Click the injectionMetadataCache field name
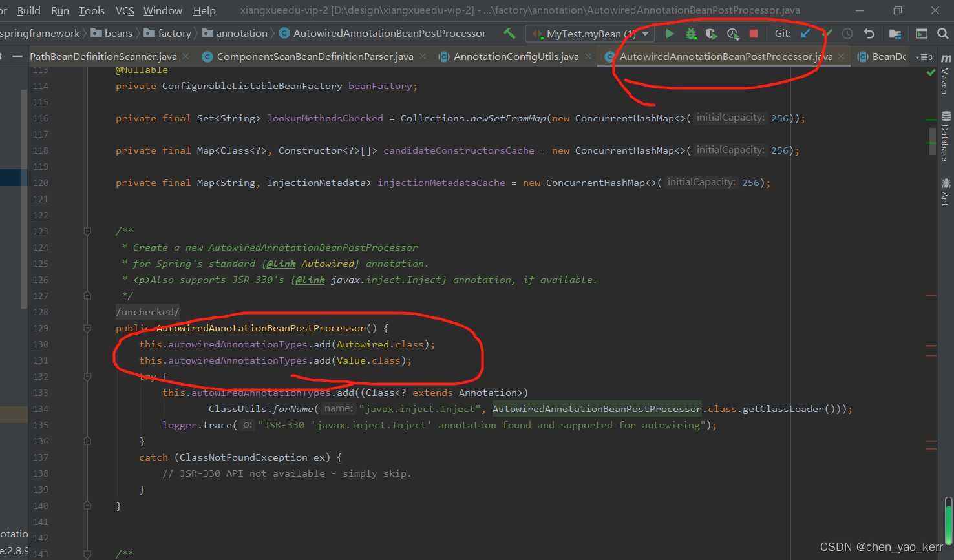Image resolution: width=954 pixels, height=560 pixels. (x=441, y=183)
